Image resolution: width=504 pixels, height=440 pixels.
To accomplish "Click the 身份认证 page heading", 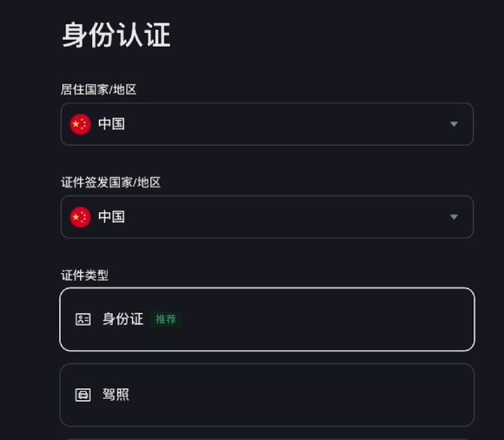I will [x=116, y=35].
